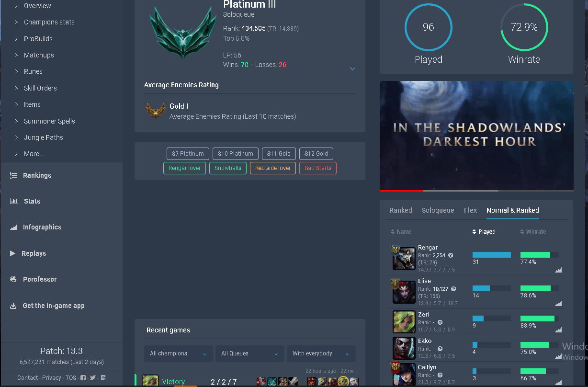Click the download icon for in-game app
This screenshot has width=588, height=387.
click(13, 306)
